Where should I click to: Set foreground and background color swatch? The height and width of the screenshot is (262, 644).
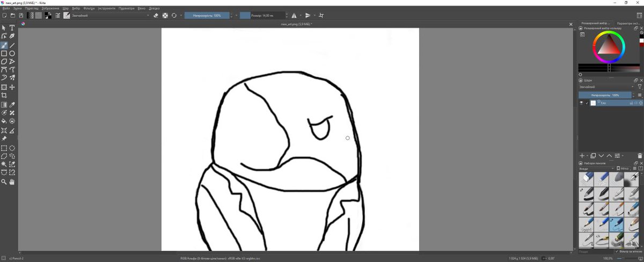click(x=48, y=16)
